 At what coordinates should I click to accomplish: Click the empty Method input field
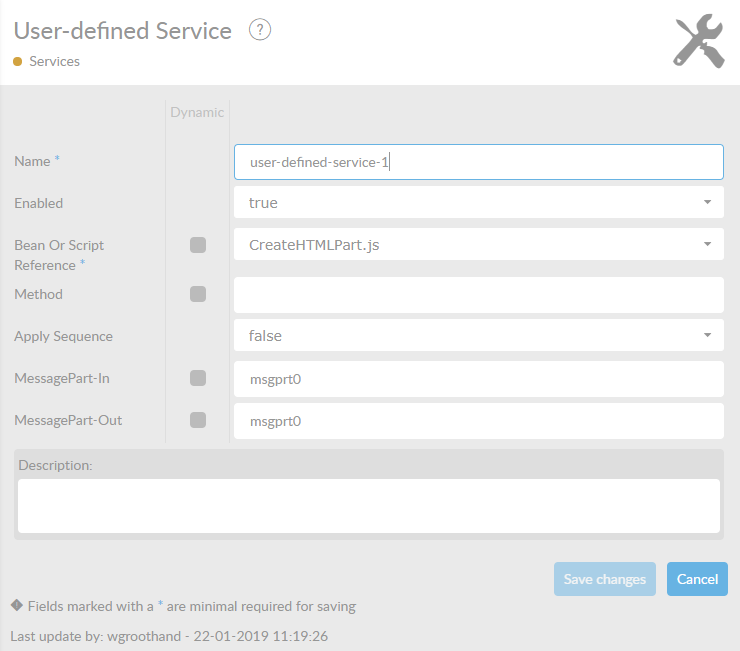478,295
